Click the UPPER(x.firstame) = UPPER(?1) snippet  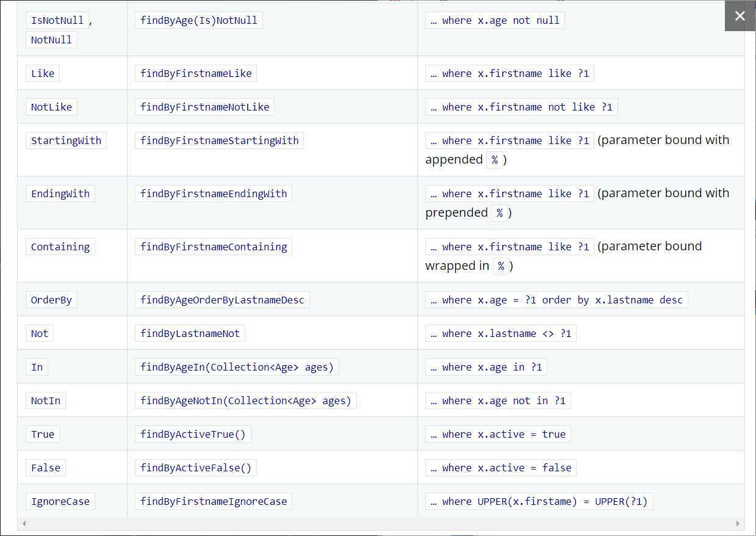pos(539,501)
